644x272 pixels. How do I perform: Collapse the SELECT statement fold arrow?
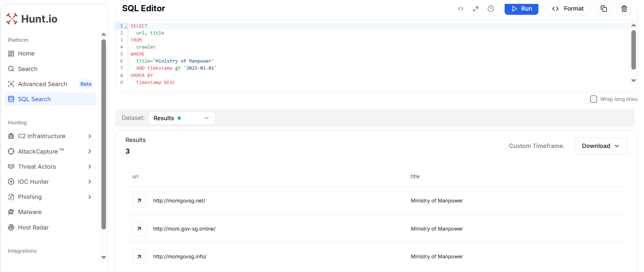click(x=126, y=27)
